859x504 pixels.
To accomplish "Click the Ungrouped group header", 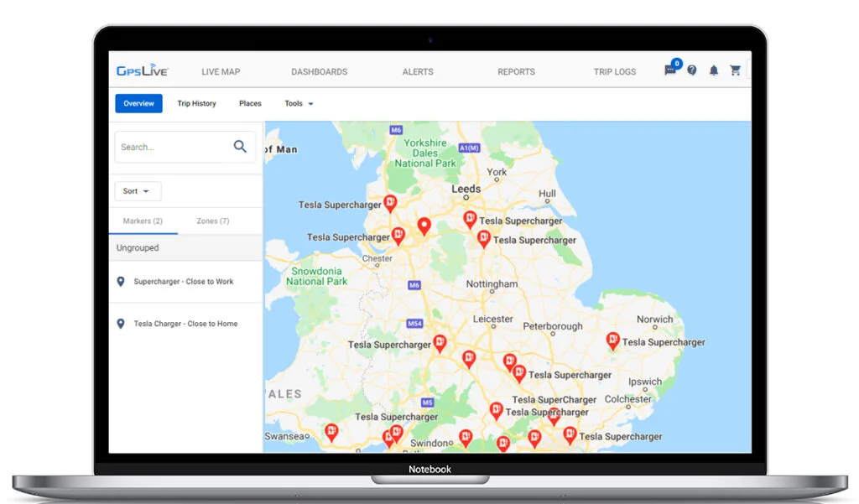I will coord(185,247).
